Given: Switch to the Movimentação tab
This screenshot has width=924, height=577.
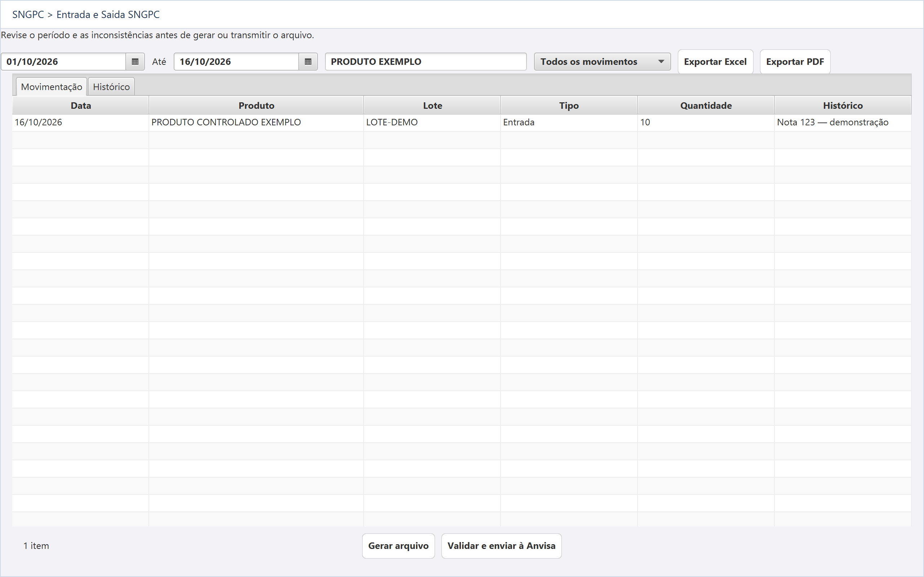Looking at the screenshot, I should click(x=52, y=87).
